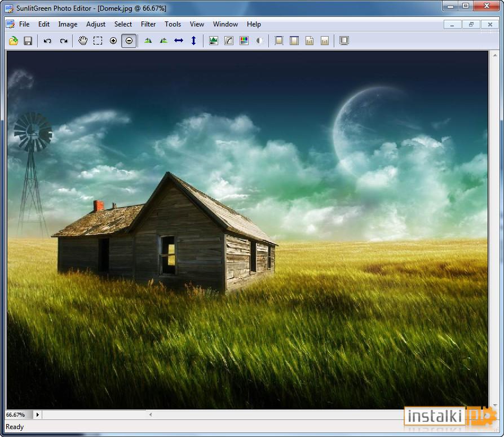Open the Image menu

pos(68,24)
